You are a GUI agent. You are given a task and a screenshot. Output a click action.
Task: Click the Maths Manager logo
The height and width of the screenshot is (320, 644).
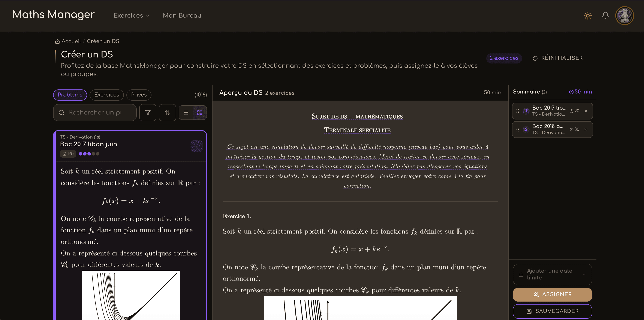coord(54,15)
